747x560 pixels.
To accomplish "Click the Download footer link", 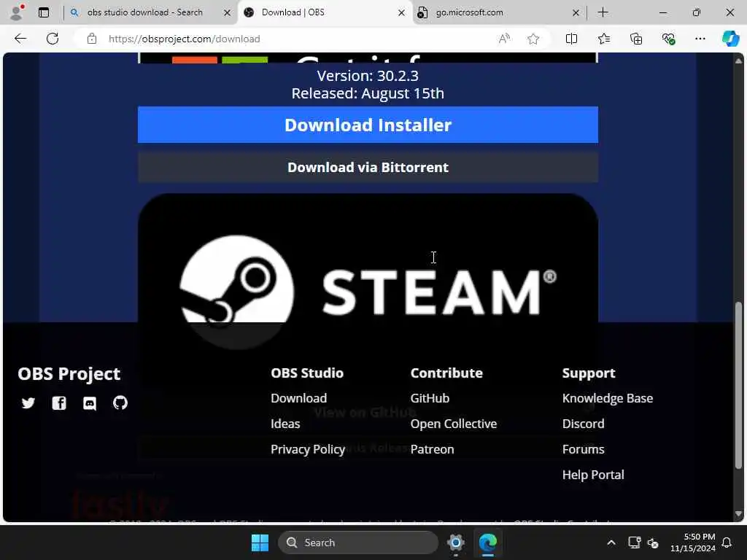I will pos(298,398).
